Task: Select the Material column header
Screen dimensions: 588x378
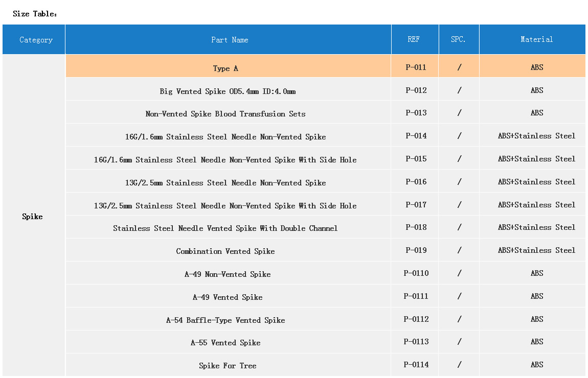Action: 536,39
